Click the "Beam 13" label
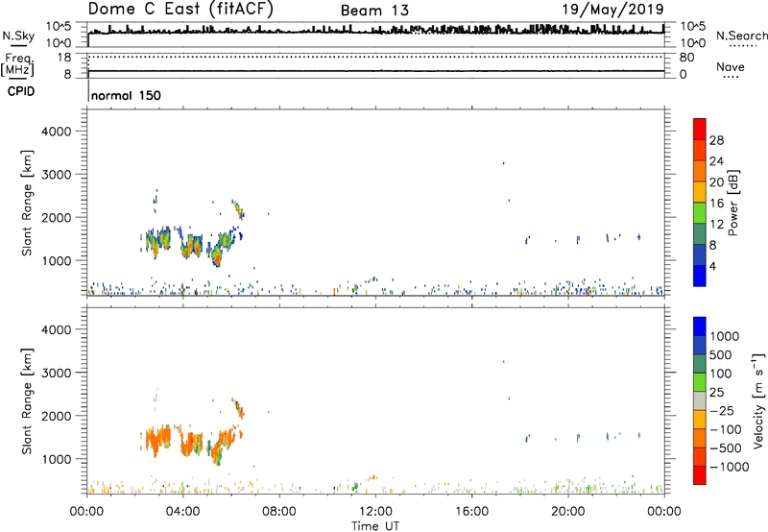Viewport: 768px width, 532px height. tap(374, 11)
